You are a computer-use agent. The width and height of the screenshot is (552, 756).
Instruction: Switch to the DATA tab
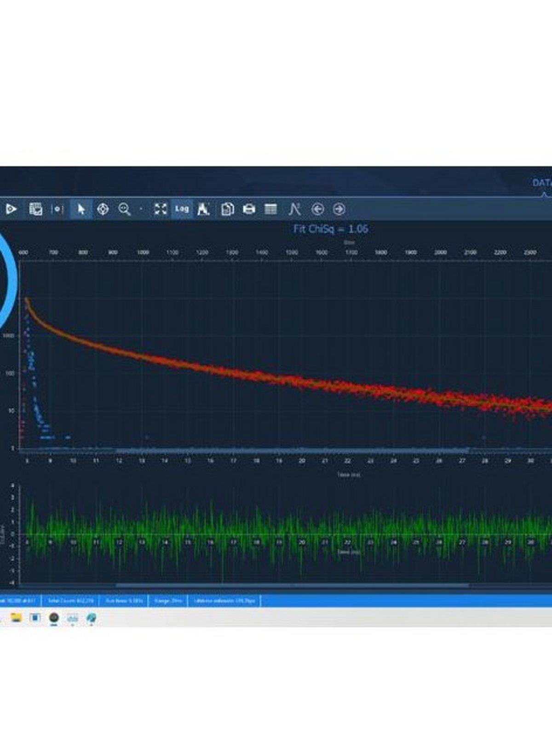tap(542, 183)
